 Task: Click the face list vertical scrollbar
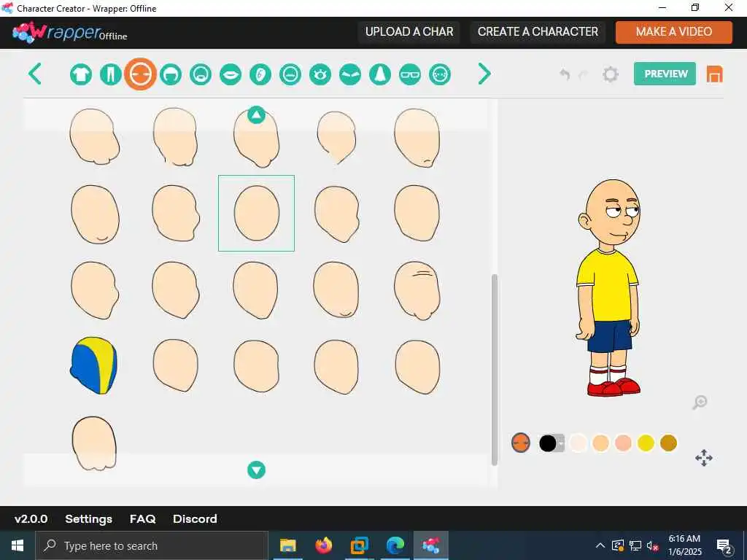pos(494,370)
